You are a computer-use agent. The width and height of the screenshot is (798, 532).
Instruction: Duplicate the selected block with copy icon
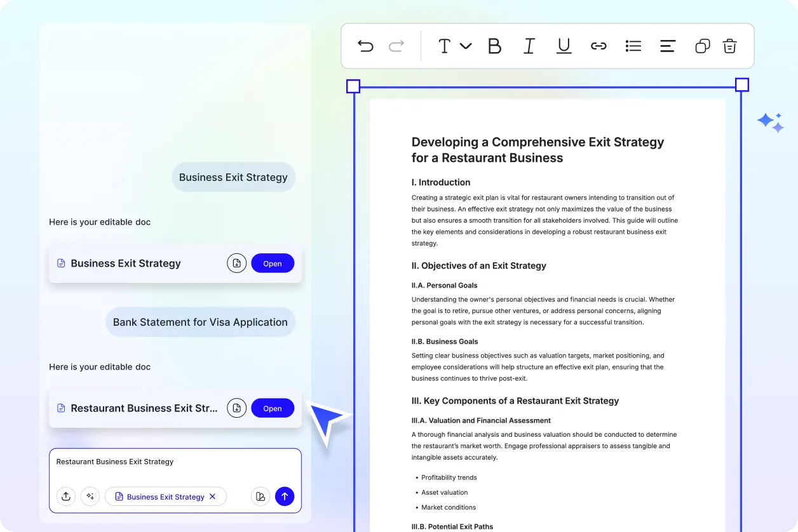[x=702, y=46]
